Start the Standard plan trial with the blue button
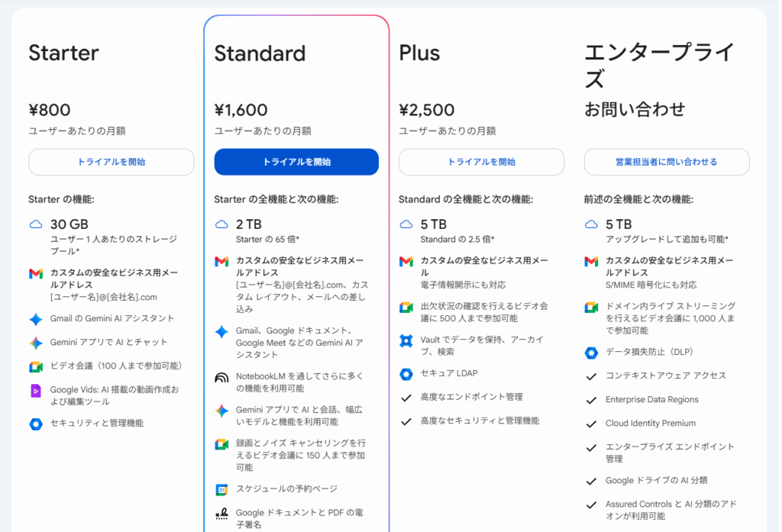Viewport: 782px width, 532px height. coord(296,162)
